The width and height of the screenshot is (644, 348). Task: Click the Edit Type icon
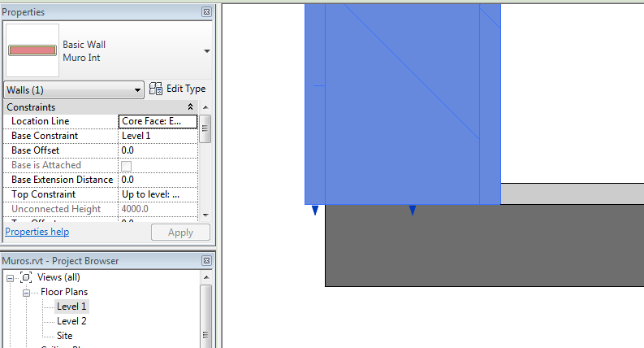(x=156, y=89)
